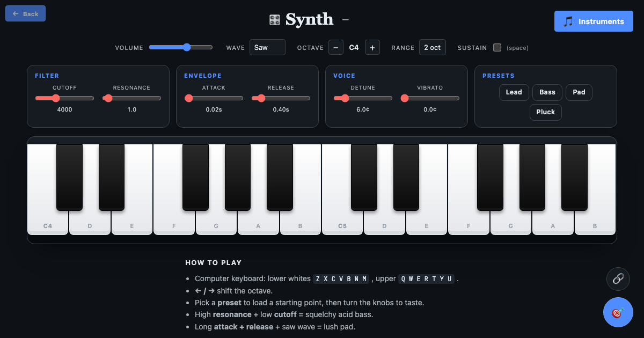Load the Pad preset
This screenshot has width=644, height=338.
coord(579,92)
